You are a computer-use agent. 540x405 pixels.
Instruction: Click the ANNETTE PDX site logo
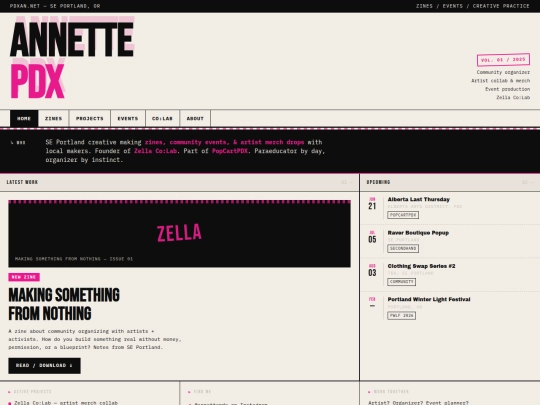pos(72,59)
